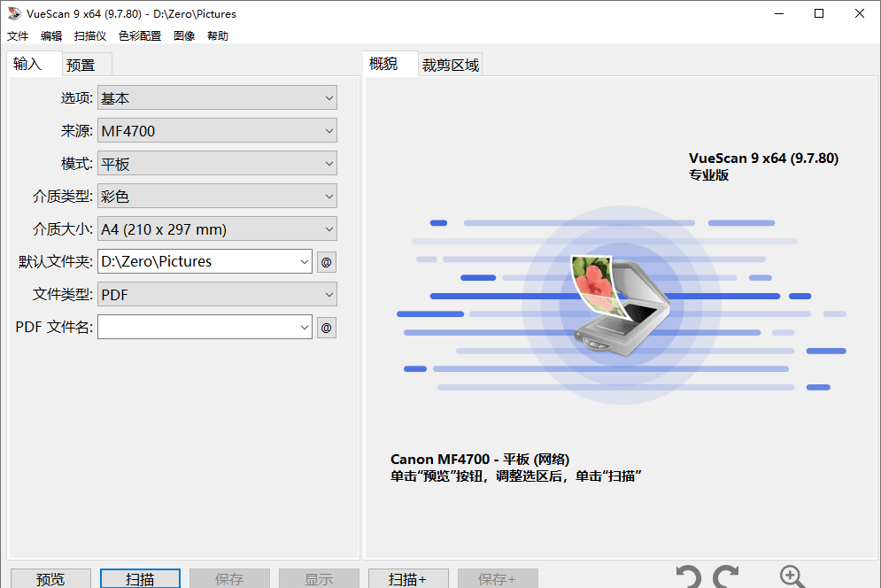Click the greyed 保存 button
This screenshot has width=881, height=588.
tap(229, 578)
